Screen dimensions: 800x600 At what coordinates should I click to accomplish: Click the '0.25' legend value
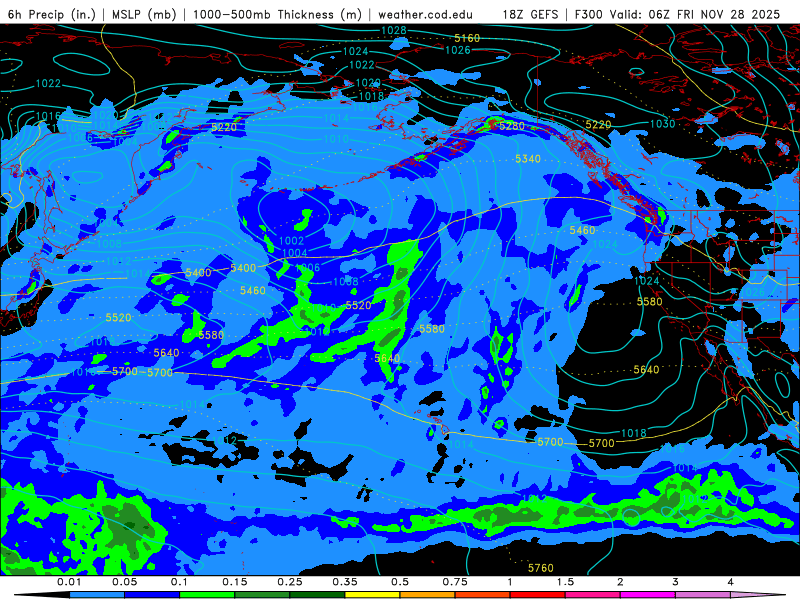[x=290, y=582]
